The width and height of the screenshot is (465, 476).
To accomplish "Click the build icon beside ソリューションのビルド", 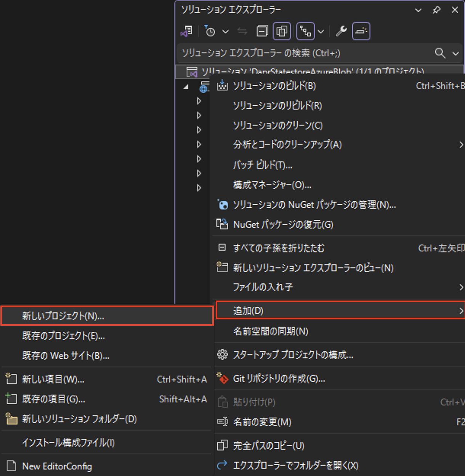I will 222,86.
